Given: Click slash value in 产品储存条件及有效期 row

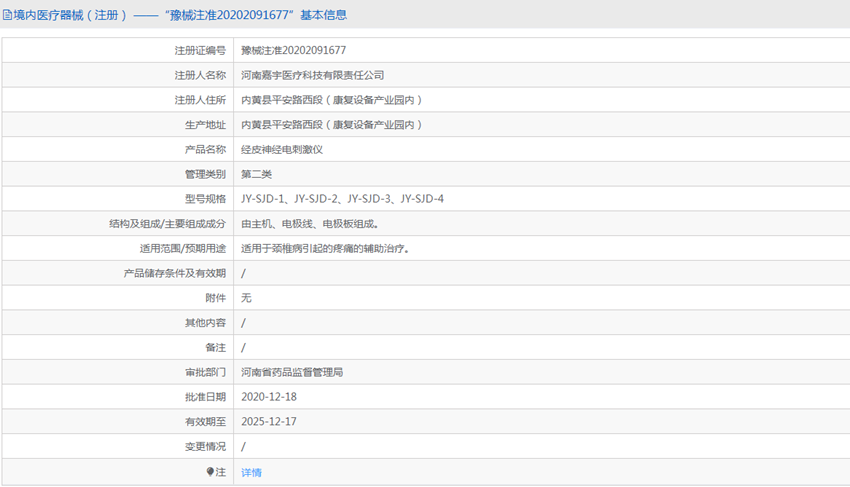Looking at the screenshot, I should coord(243,273).
